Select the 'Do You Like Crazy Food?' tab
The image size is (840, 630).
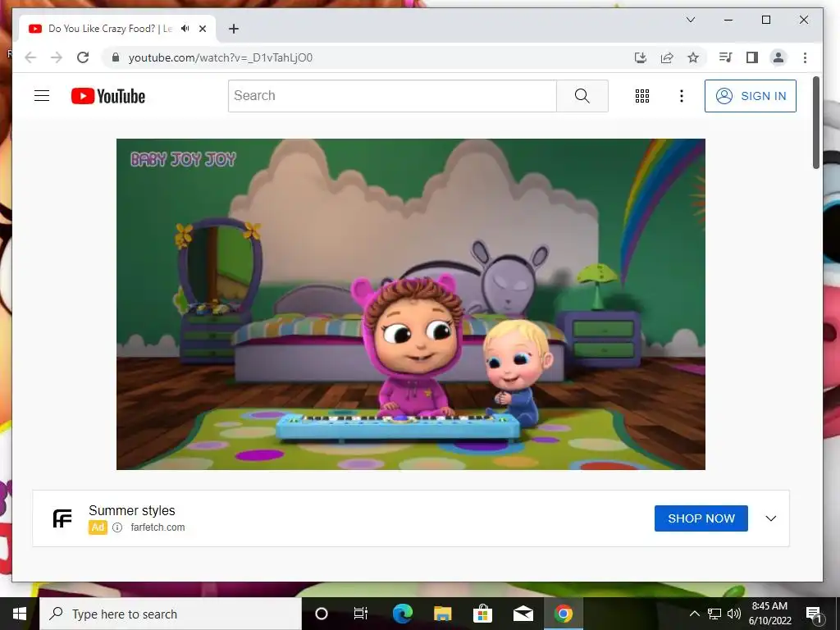coord(111,29)
